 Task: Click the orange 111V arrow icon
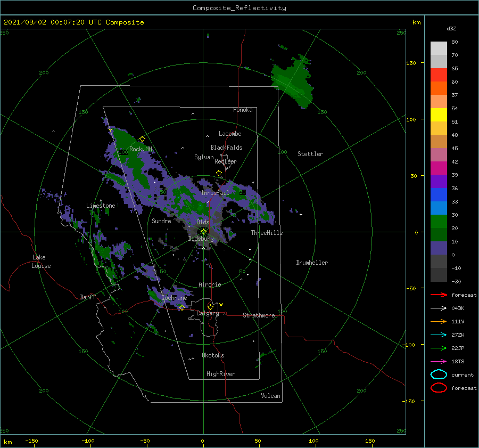pos(439,321)
